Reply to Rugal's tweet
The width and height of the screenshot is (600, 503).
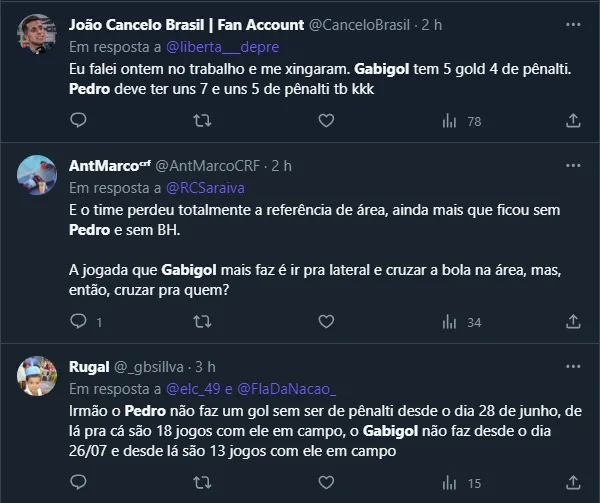coord(80,484)
